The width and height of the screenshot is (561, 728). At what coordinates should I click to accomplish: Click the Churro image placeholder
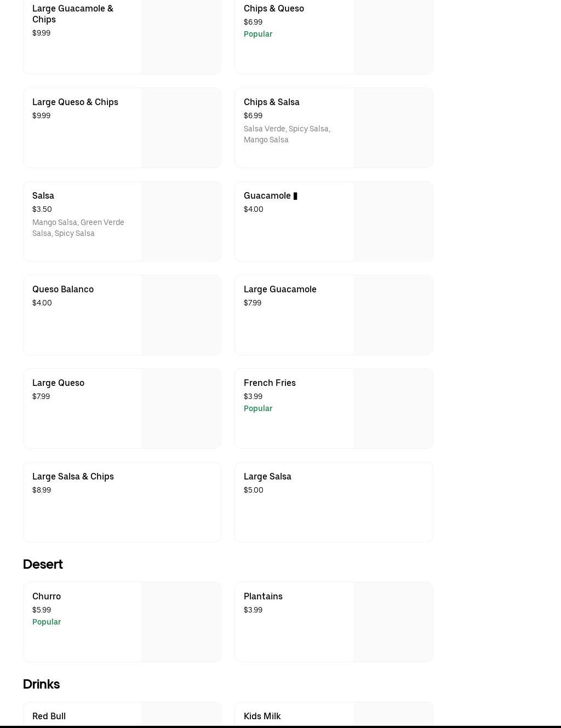(x=181, y=622)
